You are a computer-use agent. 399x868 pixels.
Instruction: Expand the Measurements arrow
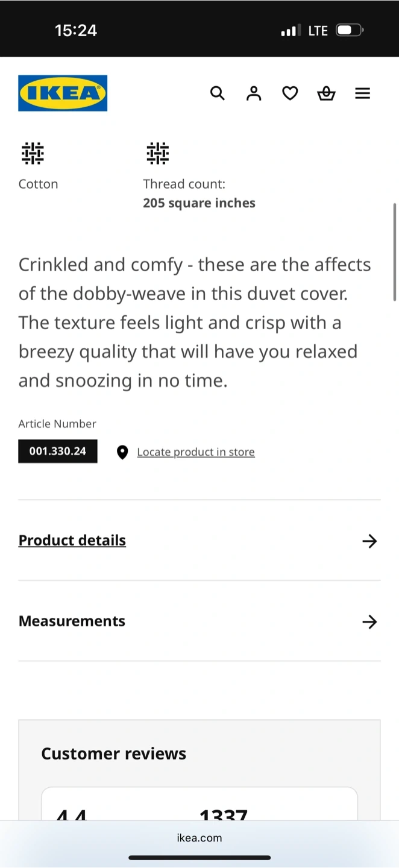[369, 621]
